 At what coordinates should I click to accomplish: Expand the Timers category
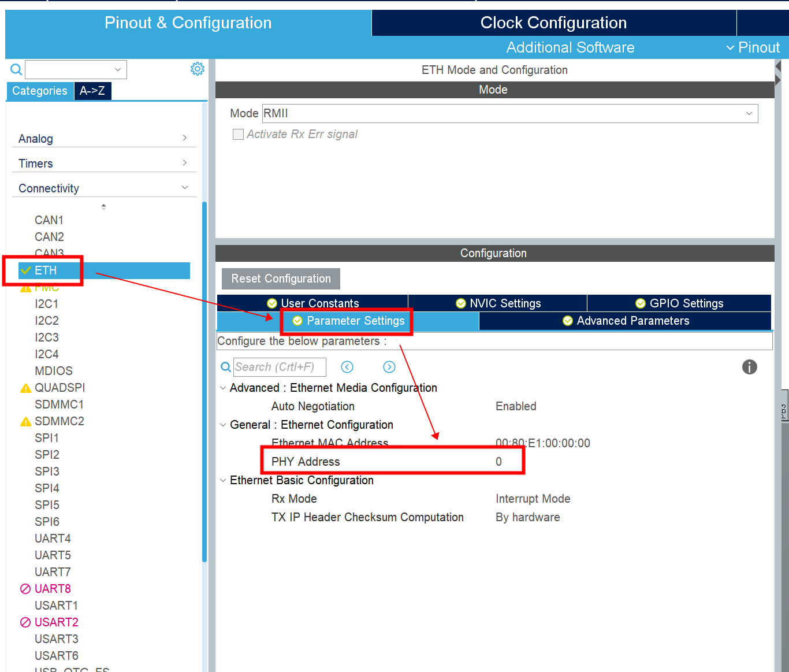point(104,164)
